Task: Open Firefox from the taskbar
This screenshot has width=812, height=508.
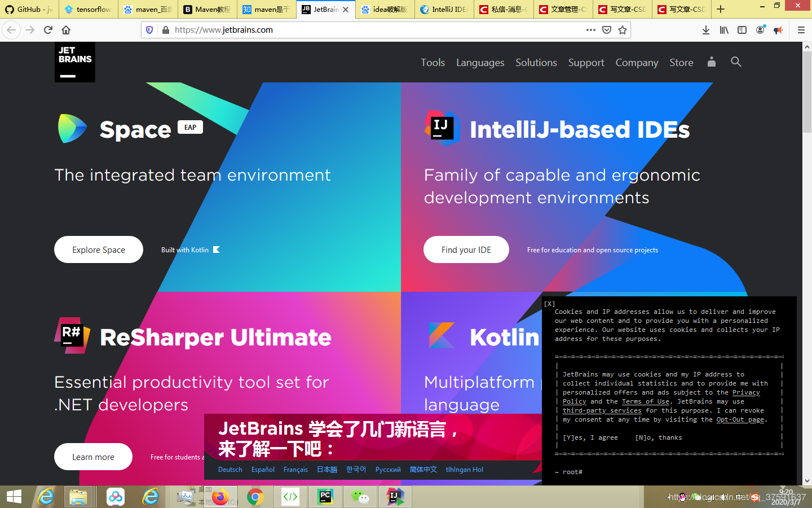Action: [x=220, y=497]
